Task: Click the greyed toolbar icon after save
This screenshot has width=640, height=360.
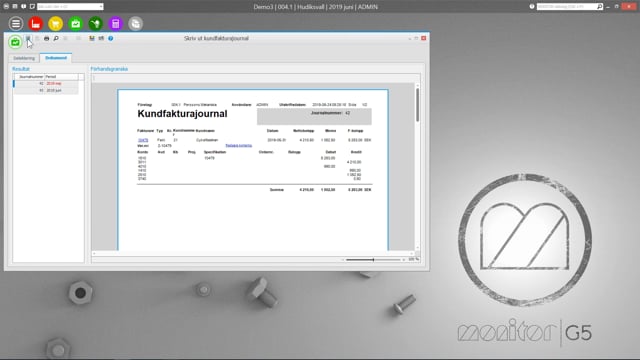Action: [37, 38]
